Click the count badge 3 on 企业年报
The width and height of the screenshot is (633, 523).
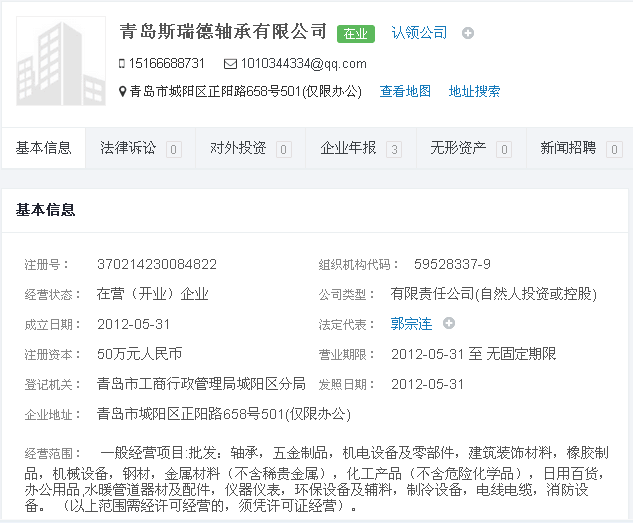(394, 150)
